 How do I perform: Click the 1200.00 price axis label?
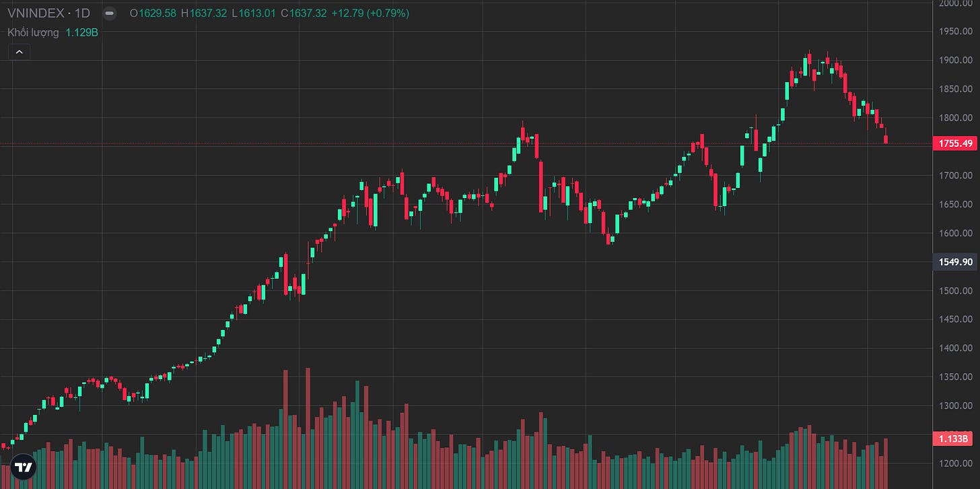click(957, 463)
